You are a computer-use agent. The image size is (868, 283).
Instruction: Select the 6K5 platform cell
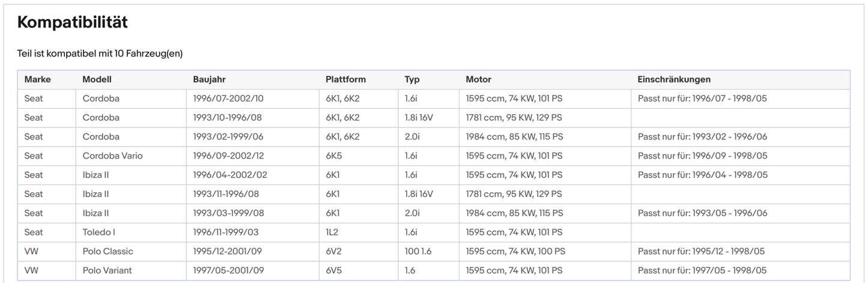[333, 156]
